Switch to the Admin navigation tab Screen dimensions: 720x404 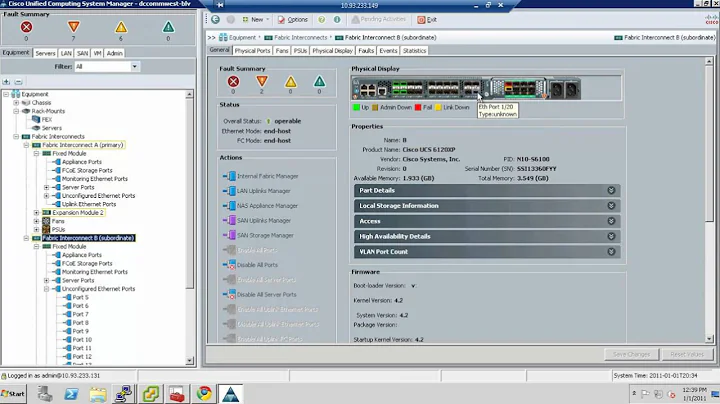114,53
